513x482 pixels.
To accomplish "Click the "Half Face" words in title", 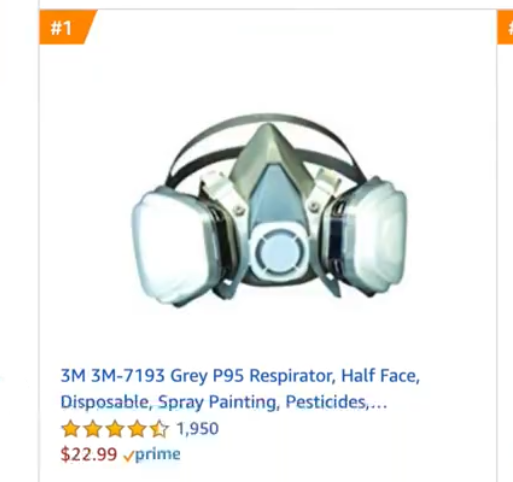I will 380,375.
